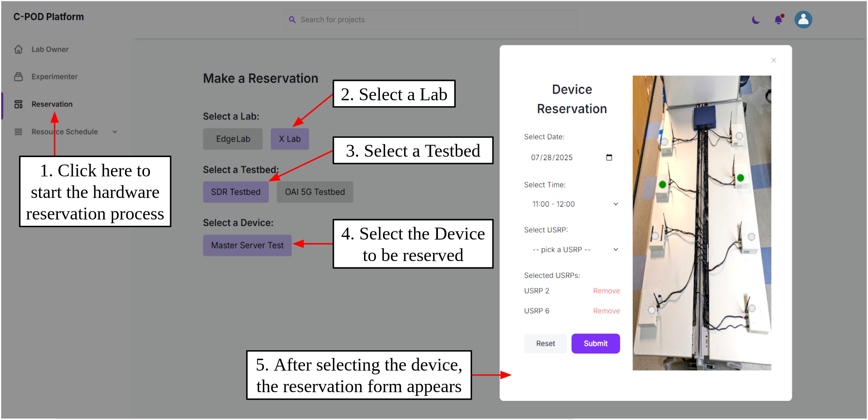Select the EdgeLab lab option
This screenshot has height=420, width=868.
tap(233, 139)
